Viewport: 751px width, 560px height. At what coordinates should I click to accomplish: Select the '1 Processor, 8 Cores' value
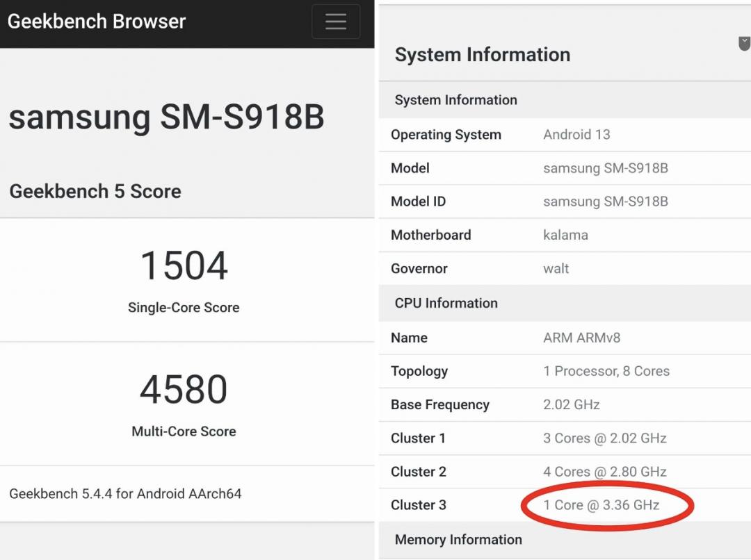coord(606,372)
